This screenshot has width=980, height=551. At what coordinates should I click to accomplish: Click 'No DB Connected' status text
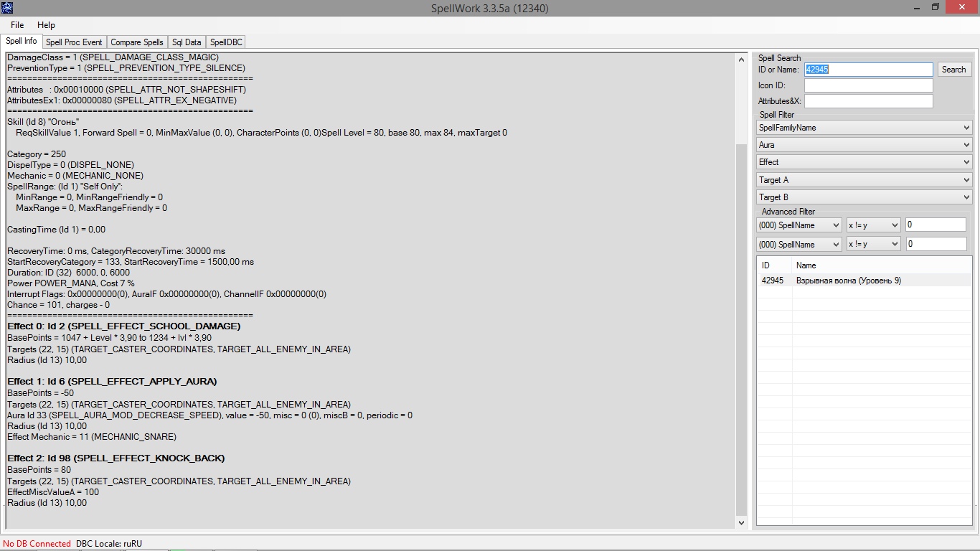coord(37,544)
